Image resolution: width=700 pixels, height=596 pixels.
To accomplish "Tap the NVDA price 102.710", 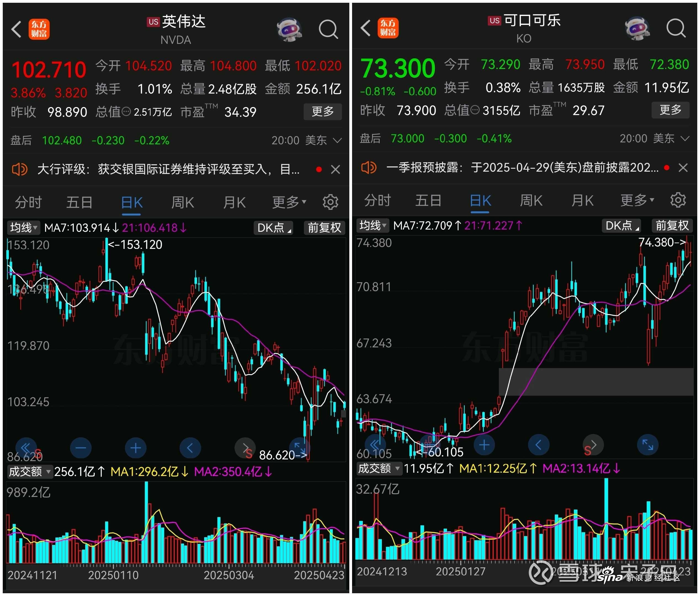I will coord(49,70).
